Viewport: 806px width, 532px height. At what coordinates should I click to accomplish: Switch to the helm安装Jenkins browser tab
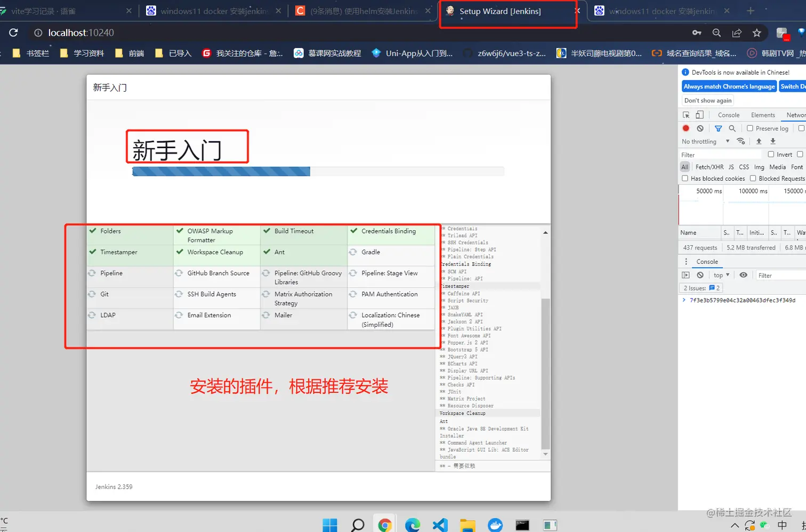pyautogui.click(x=363, y=11)
